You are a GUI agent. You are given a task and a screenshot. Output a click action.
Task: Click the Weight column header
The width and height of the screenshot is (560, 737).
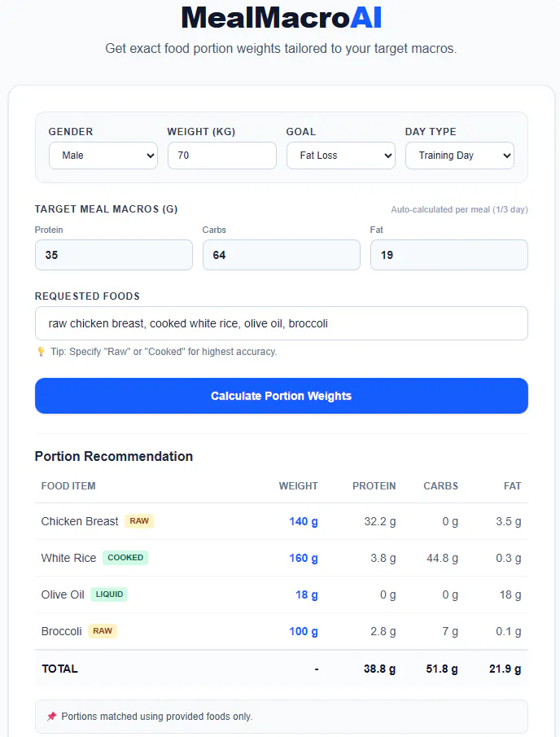pos(299,486)
